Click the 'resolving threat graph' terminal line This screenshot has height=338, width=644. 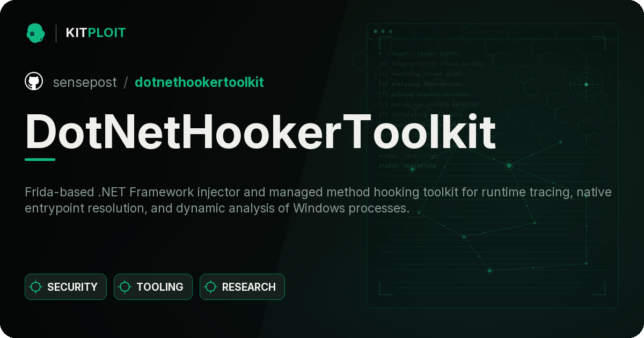(420, 74)
